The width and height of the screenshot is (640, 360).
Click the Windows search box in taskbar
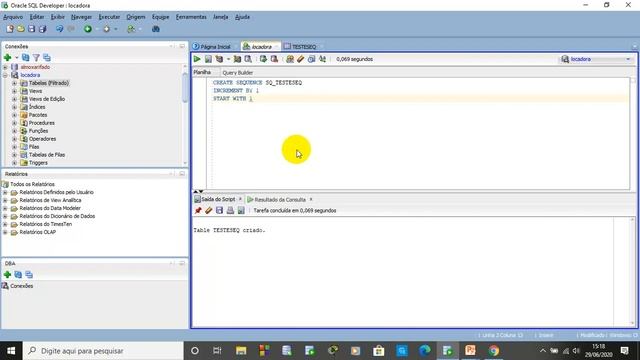[x=103, y=351]
